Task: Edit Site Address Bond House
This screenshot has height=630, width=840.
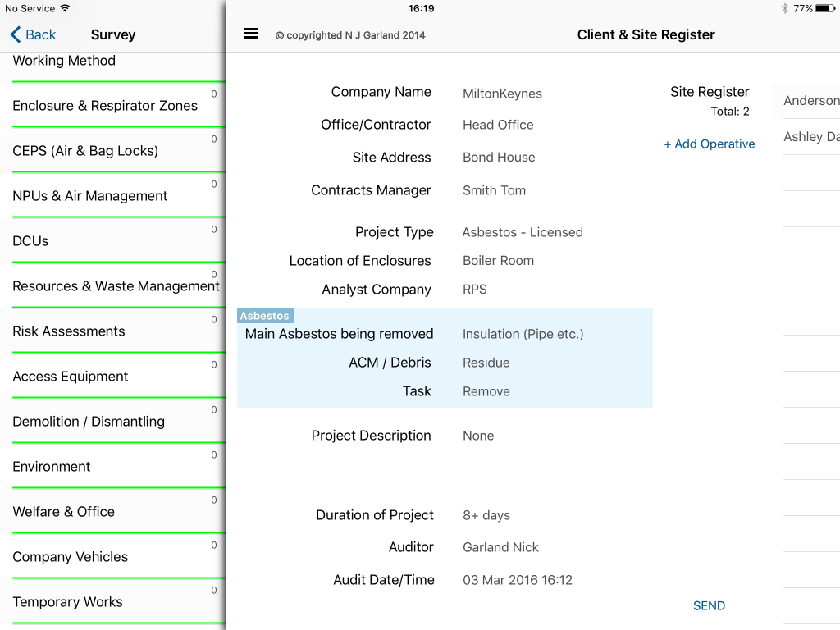Action: click(499, 157)
